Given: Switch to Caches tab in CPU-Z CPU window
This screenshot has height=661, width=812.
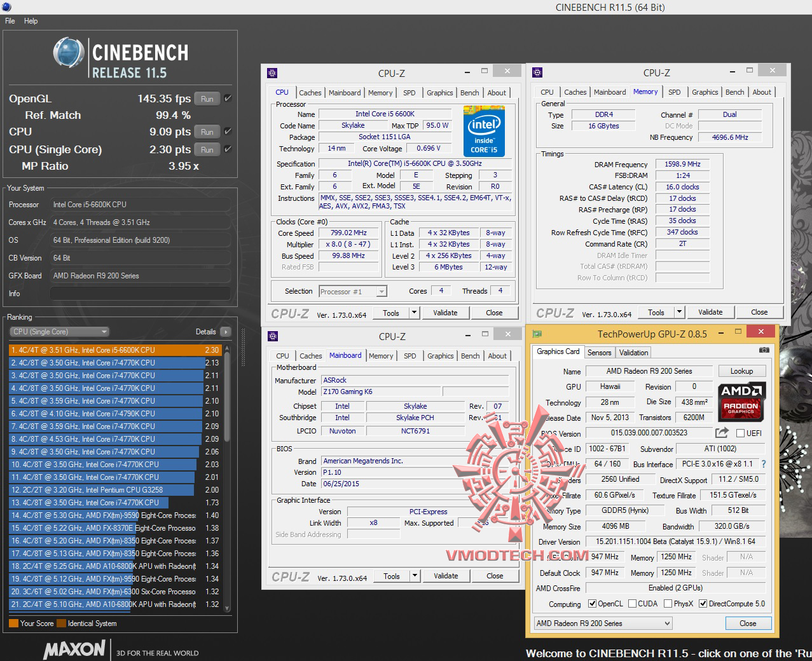Looking at the screenshot, I should pyautogui.click(x=310, y=93).
